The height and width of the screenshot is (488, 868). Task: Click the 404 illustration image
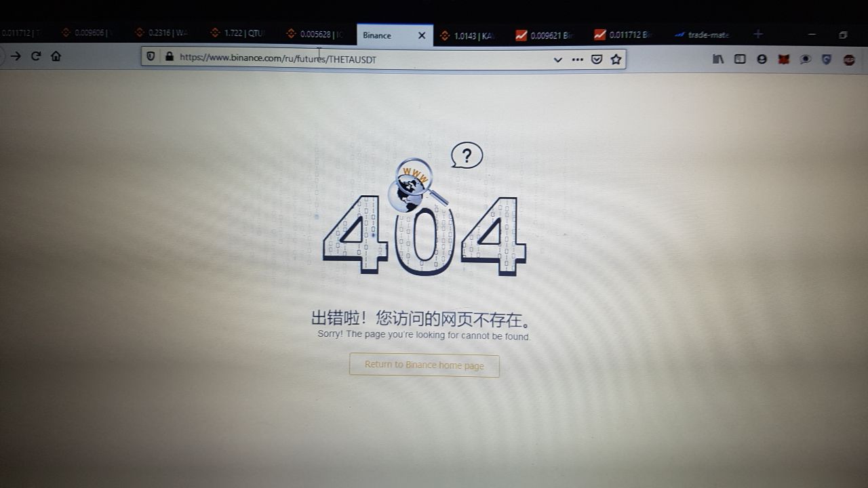[x=425, y=210]
